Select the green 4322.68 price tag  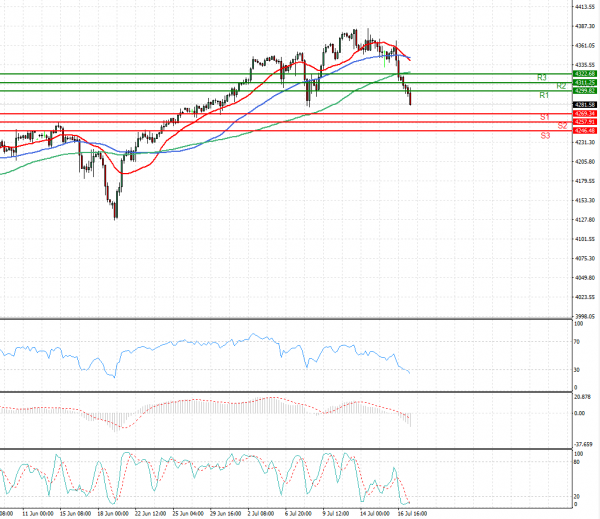click(x=585, y=74)
